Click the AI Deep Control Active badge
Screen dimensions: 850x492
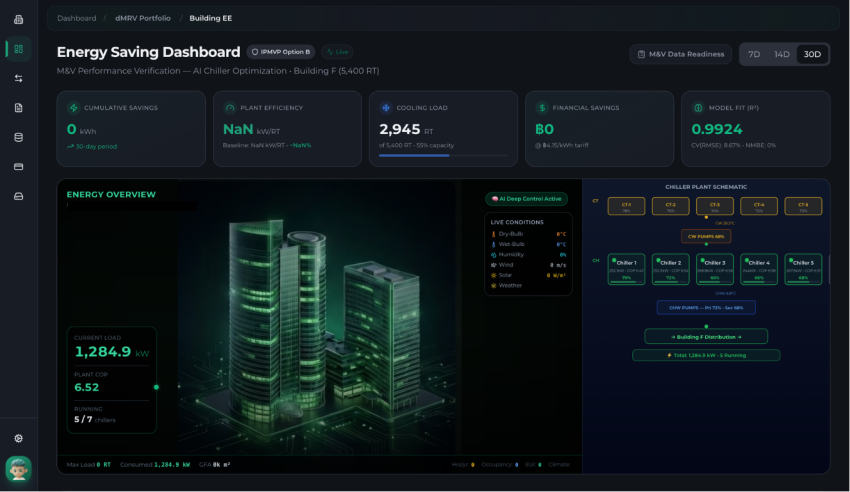coord(526,199)
